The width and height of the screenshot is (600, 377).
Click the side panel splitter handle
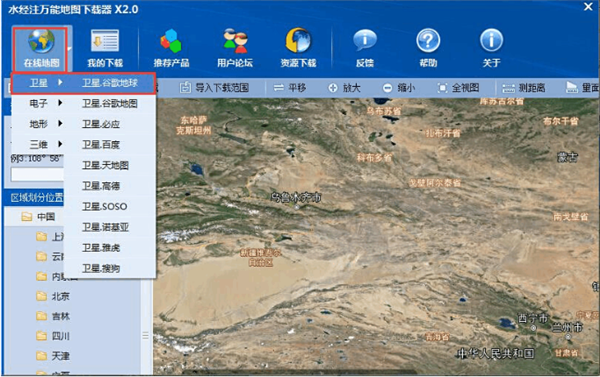pos(145,336)
